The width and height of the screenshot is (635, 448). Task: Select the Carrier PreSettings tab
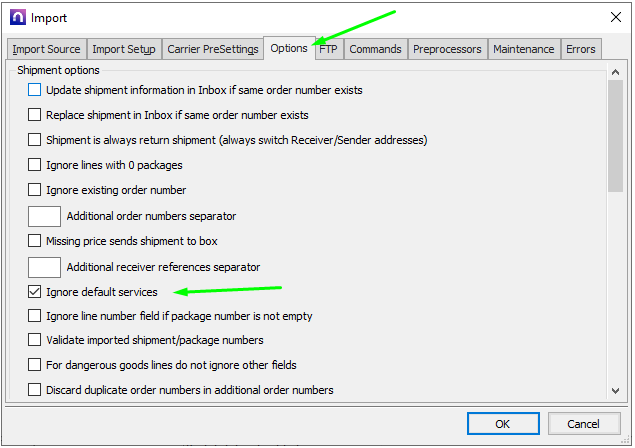point(211,49)
